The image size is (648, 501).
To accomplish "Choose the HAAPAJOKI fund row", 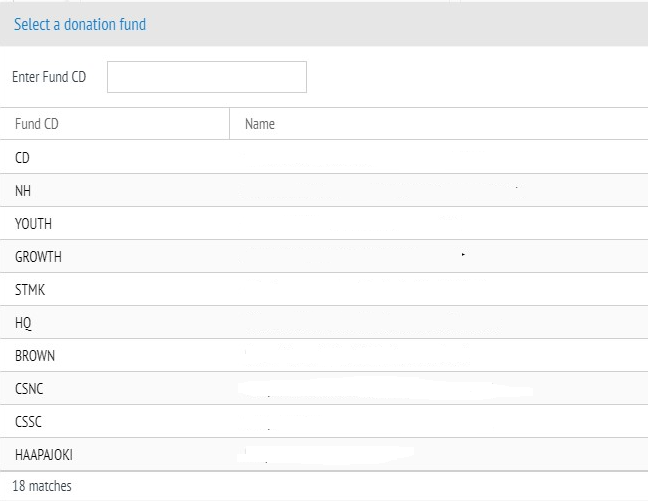I will pos(324,454).
